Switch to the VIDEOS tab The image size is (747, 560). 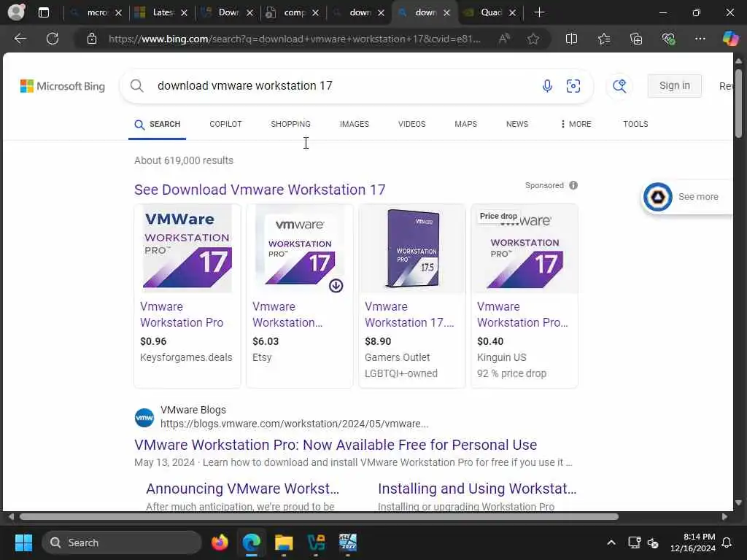412,124
